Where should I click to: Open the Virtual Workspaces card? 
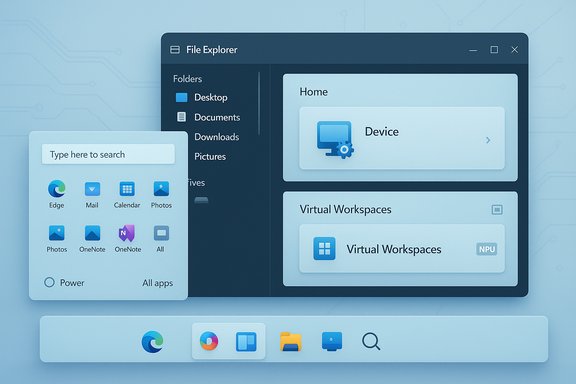coord(402,249)
